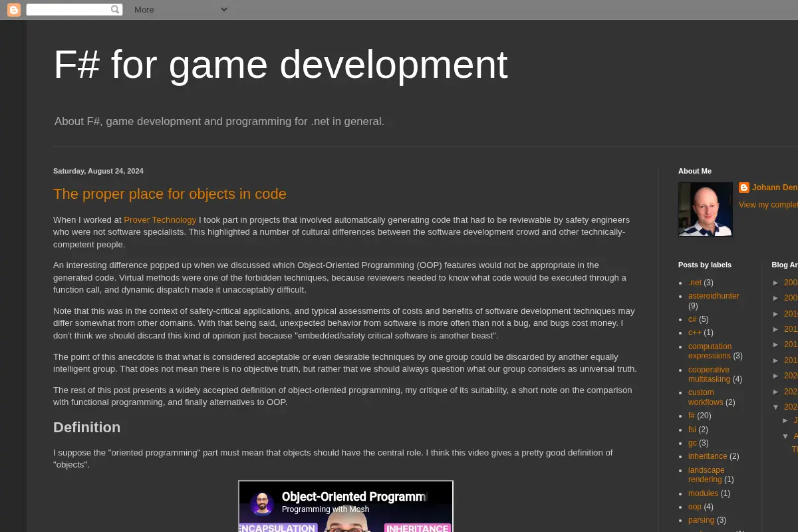Image resolution: width=798 pixels, height=532 pixels.
Task: Select the c# label
Action: point(692,319)
